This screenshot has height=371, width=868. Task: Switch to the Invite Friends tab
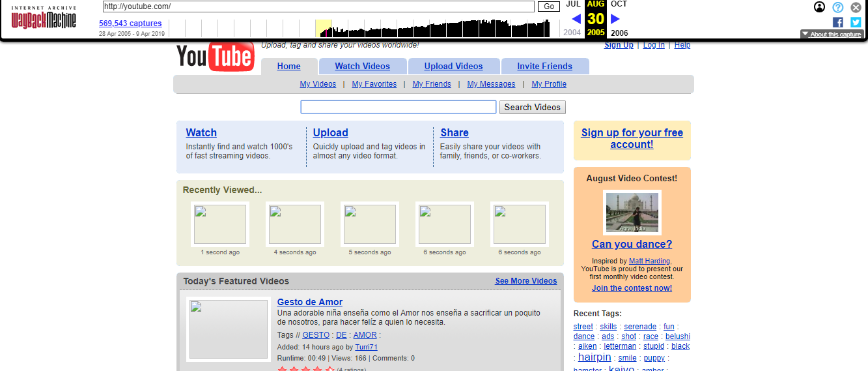click(x=545, y=67)
